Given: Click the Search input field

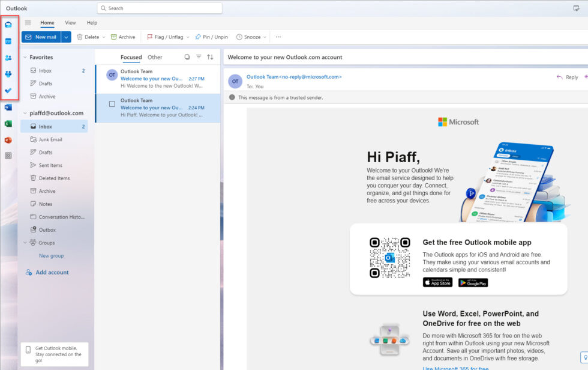Looking at the screenshot, I should pyautogui.click(x=159, y=8).
